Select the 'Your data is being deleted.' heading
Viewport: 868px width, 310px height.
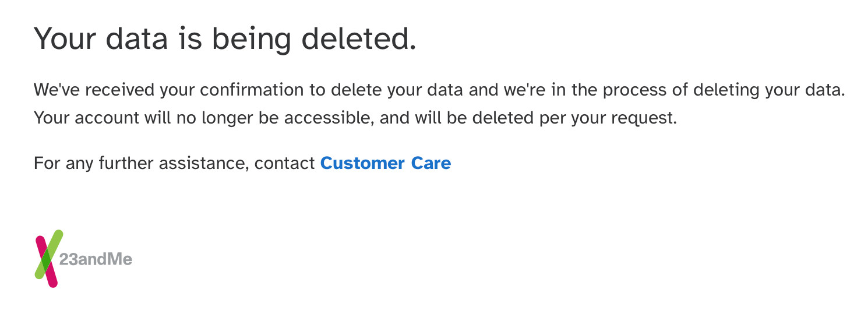coord(225,39)
